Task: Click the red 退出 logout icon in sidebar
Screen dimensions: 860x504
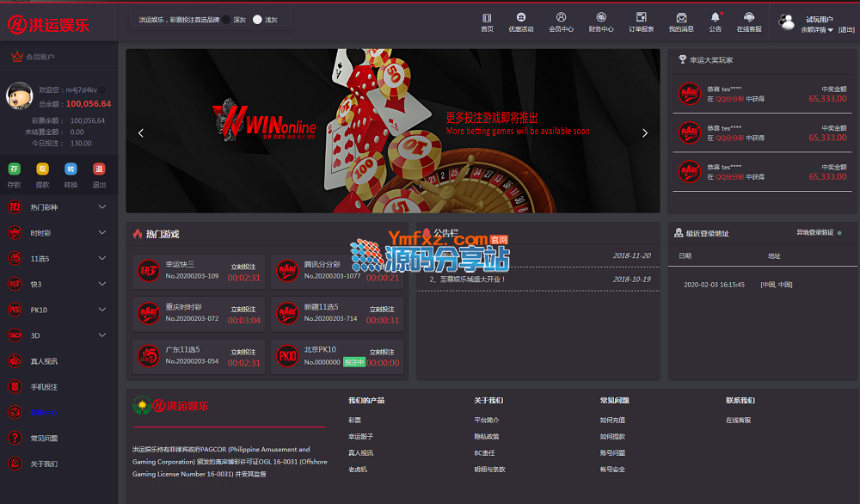Action: [99, 169]
